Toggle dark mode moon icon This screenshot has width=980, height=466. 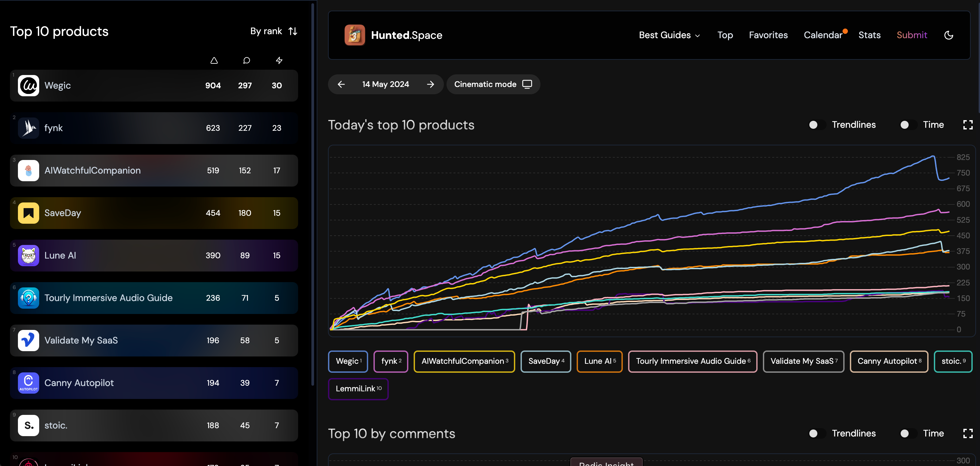[948, 35]
